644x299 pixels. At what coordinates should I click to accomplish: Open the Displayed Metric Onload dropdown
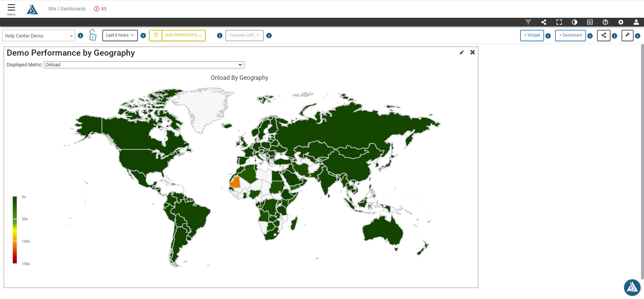[x=144, y=65]
